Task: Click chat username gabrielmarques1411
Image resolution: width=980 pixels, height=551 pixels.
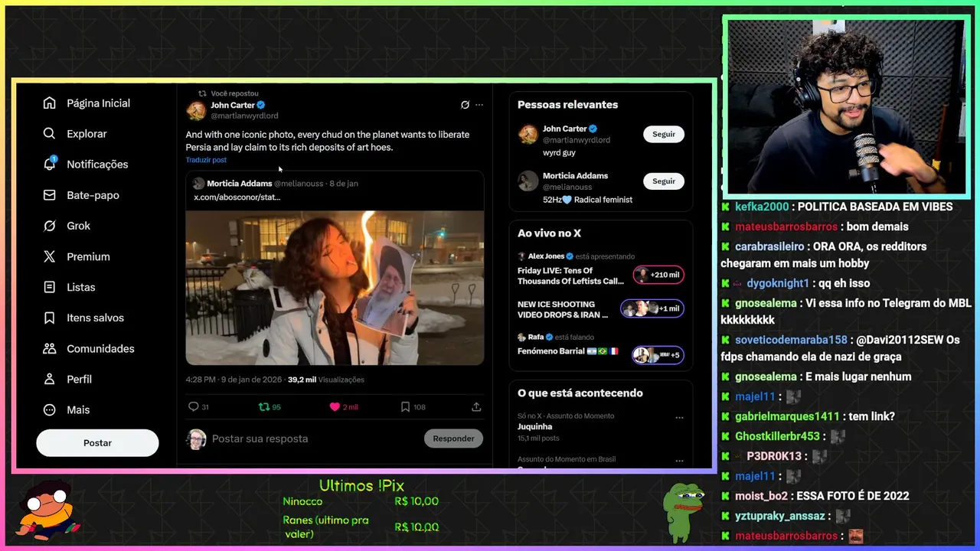Action: 787,416
